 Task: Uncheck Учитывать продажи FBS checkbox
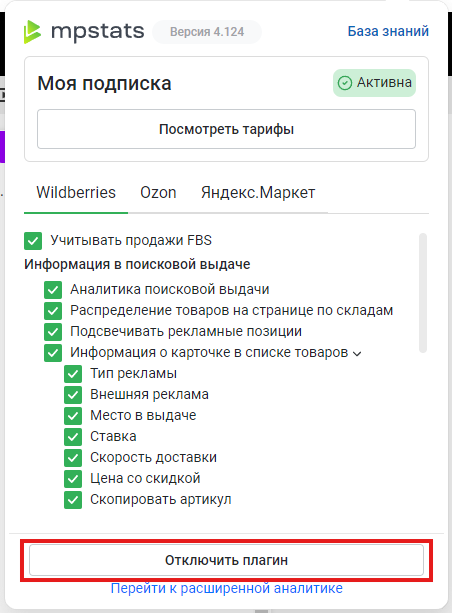pyautogui.click(x=33, y=240)
